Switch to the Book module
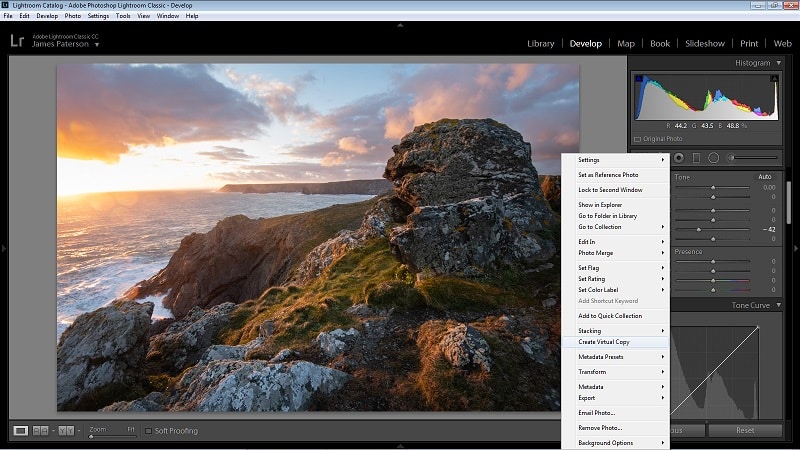Image resolution: width=800 pixels, height=450 pixels. [x=660, y=43]
